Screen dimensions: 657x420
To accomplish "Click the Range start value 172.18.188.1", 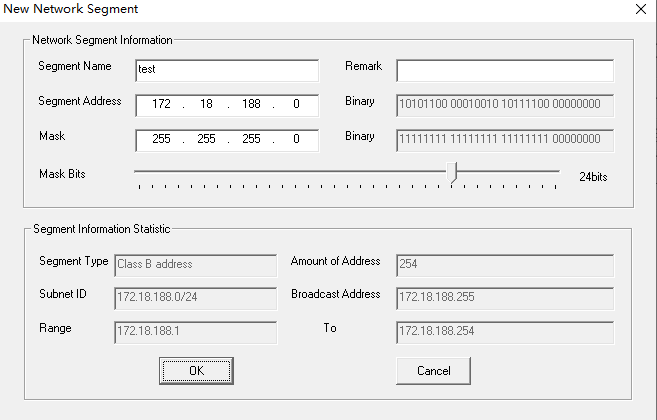I will tap(195, 332).
